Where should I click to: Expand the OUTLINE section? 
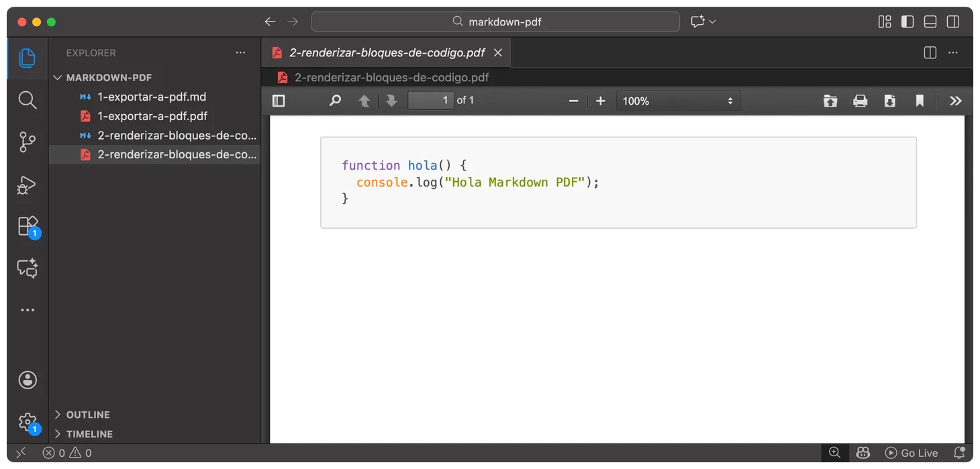(x=88, y=415)
